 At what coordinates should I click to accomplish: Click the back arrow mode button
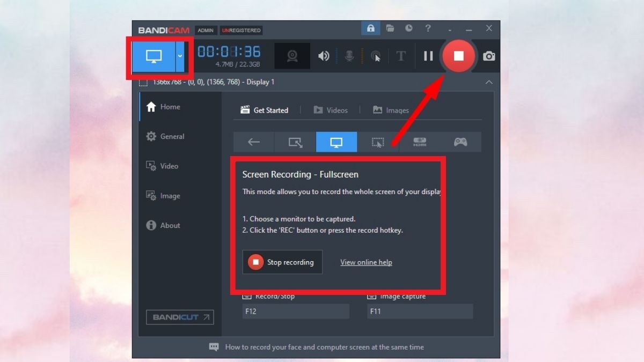tap(254, 142)
